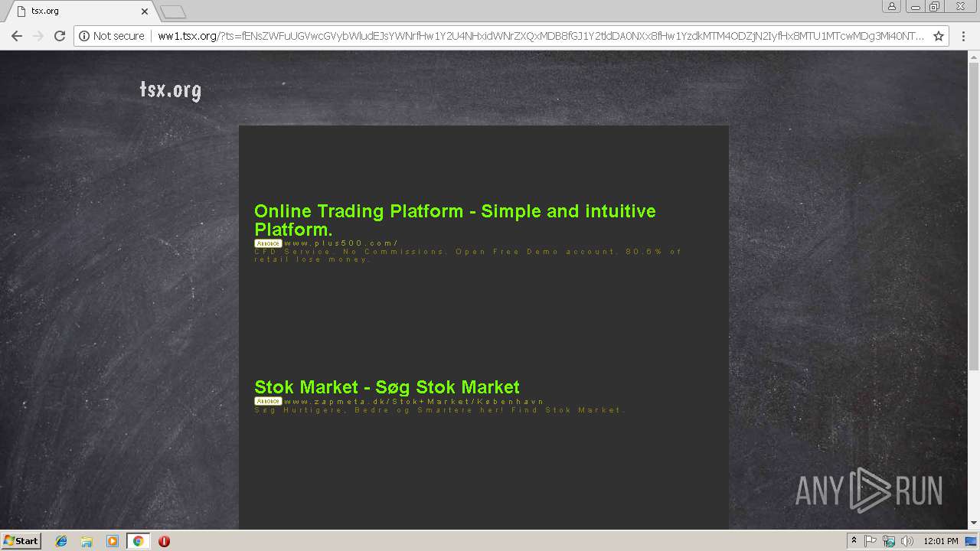Click the page scrollbar up arrow
980x551 pixels.
pyautogui.click(x=974, y=57)
